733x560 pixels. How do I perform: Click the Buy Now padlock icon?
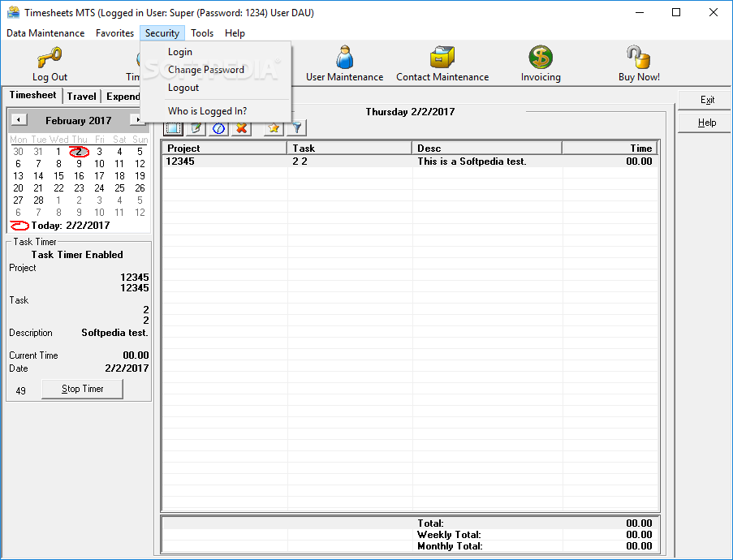point(639,58)
